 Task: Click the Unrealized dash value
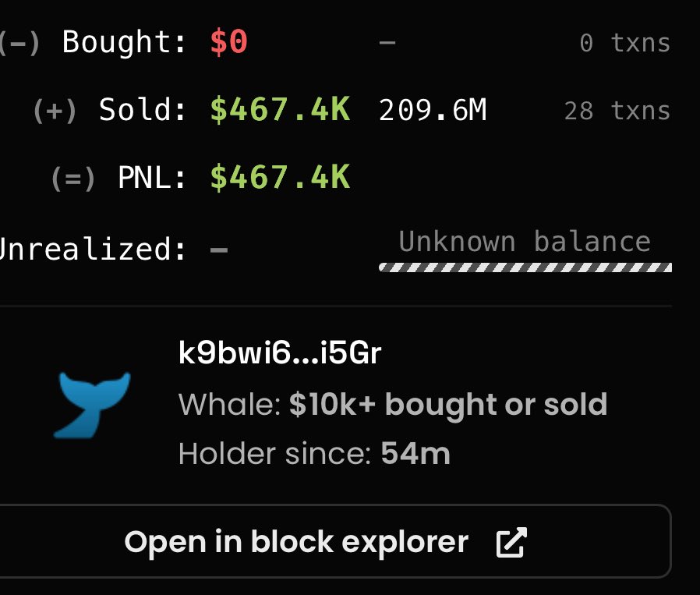219,250
